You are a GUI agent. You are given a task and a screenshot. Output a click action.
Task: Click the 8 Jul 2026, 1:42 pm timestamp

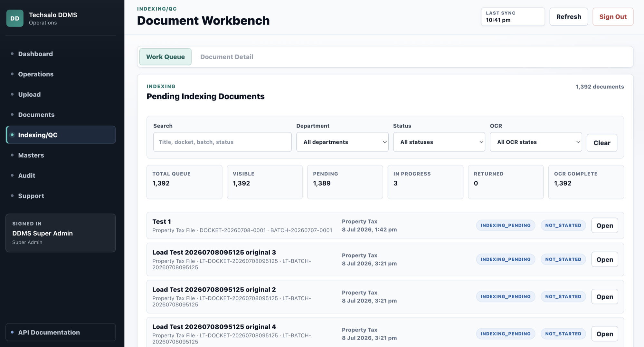(x=369, y=230)
